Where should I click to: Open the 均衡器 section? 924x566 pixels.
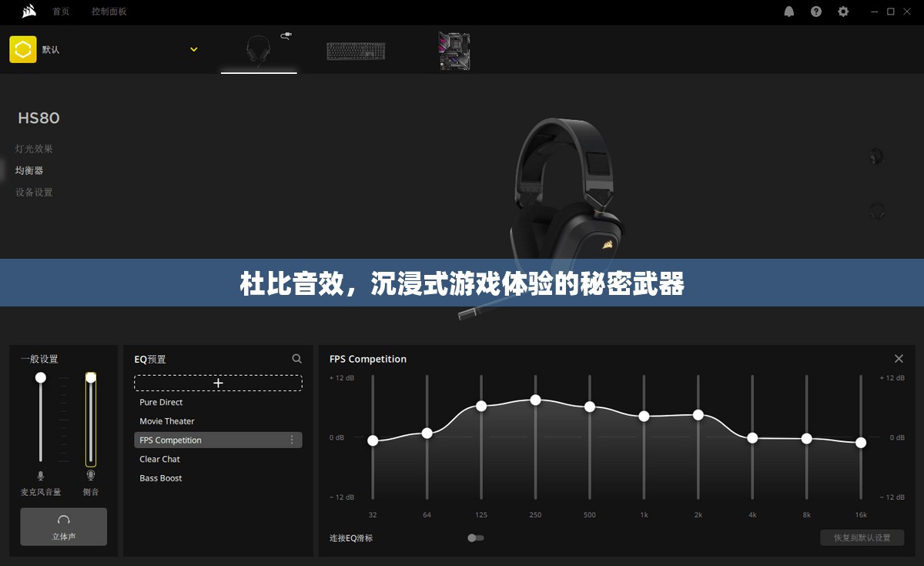29,170
